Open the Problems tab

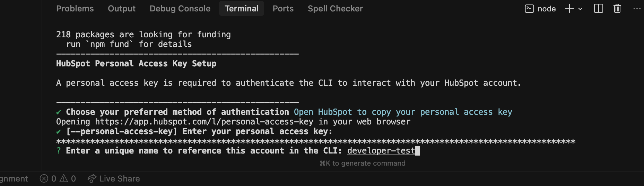[75, 9]
